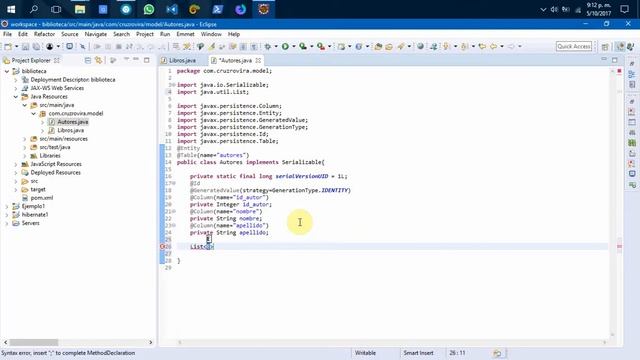
Task: Click the Coverage run toolbar icon
Action: (303, 47)
